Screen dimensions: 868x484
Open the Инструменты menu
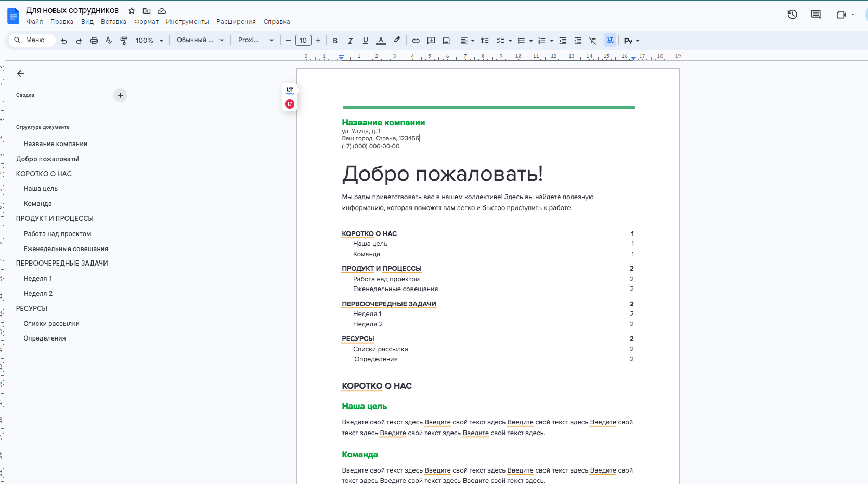point(188,22)
